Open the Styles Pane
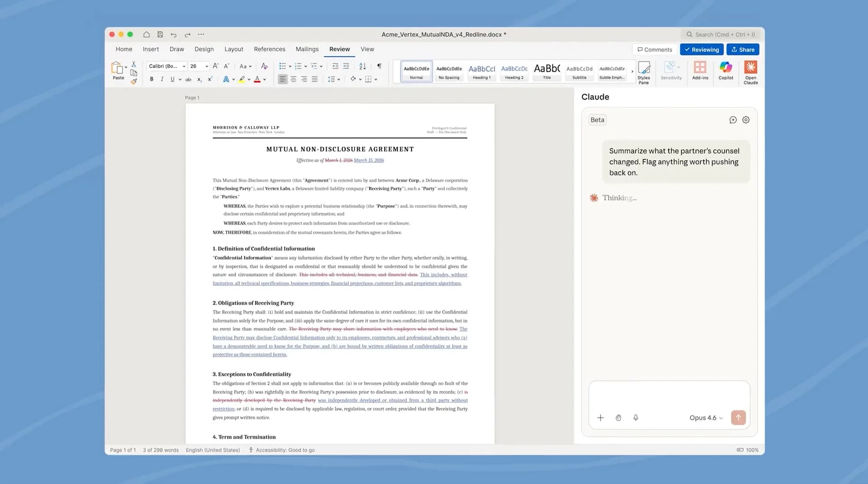868x484 pixels. click(x=643, y=71)
